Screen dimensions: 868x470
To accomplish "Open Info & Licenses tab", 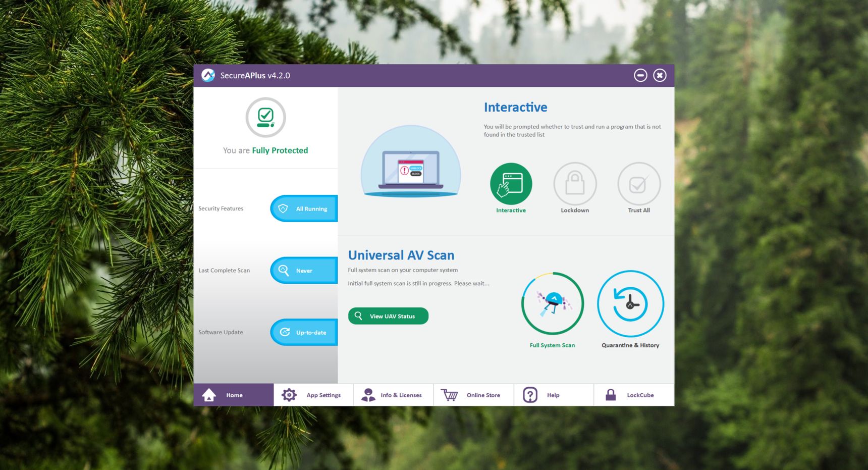I will (394, 395).
